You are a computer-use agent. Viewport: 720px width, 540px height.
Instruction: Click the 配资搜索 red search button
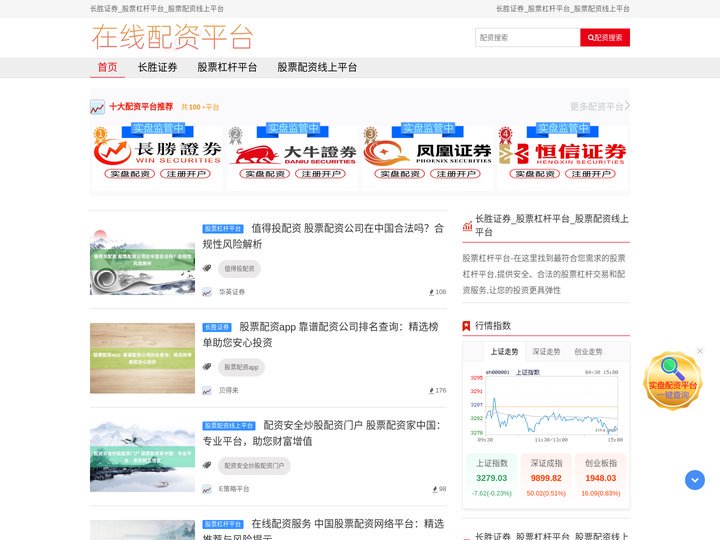(x=605, y=38)
